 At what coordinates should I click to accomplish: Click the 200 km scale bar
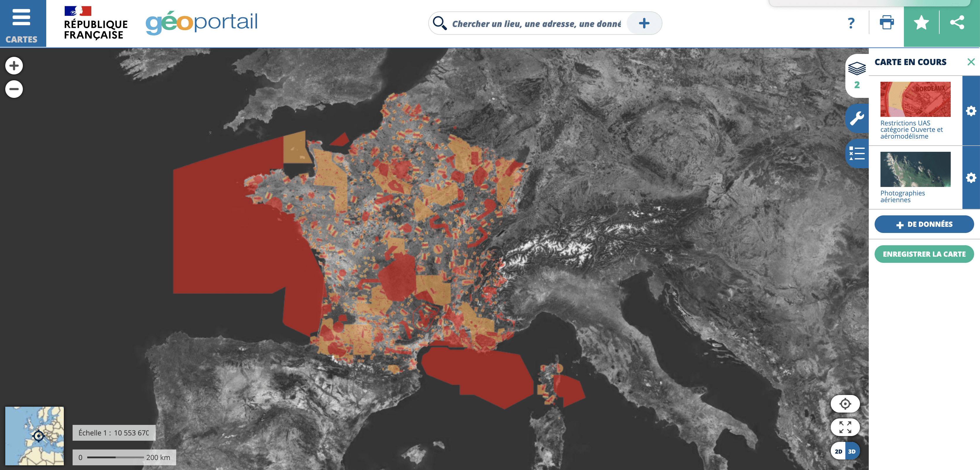124,457
